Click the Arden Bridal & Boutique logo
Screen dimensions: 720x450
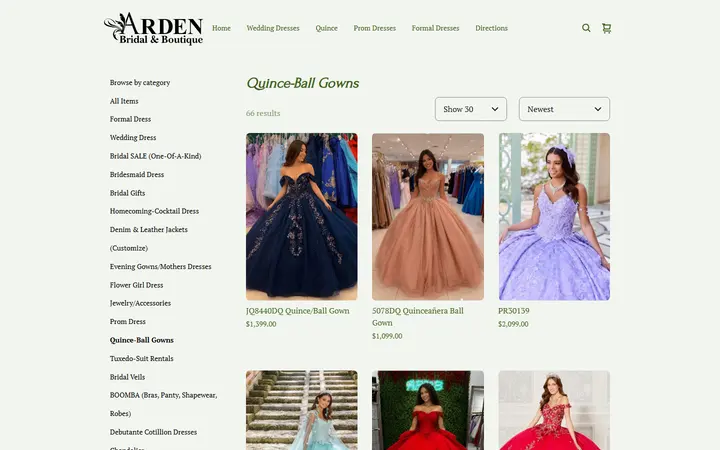[x=153, y=28]
